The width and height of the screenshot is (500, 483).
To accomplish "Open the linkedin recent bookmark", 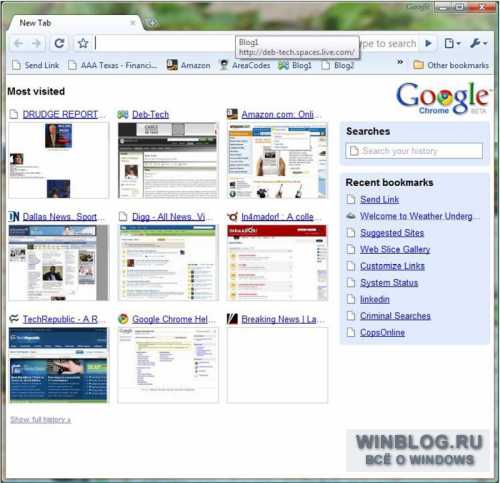I will click(375, 299).
